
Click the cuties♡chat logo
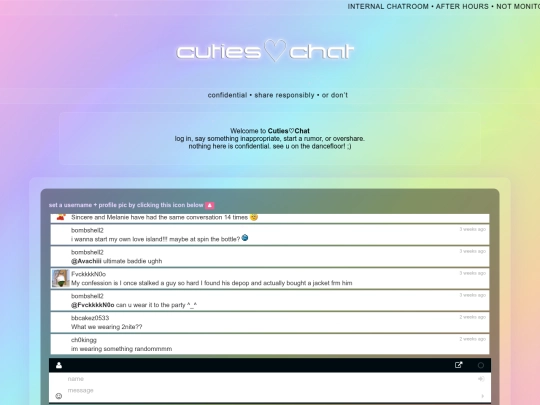tap(265, 51)
